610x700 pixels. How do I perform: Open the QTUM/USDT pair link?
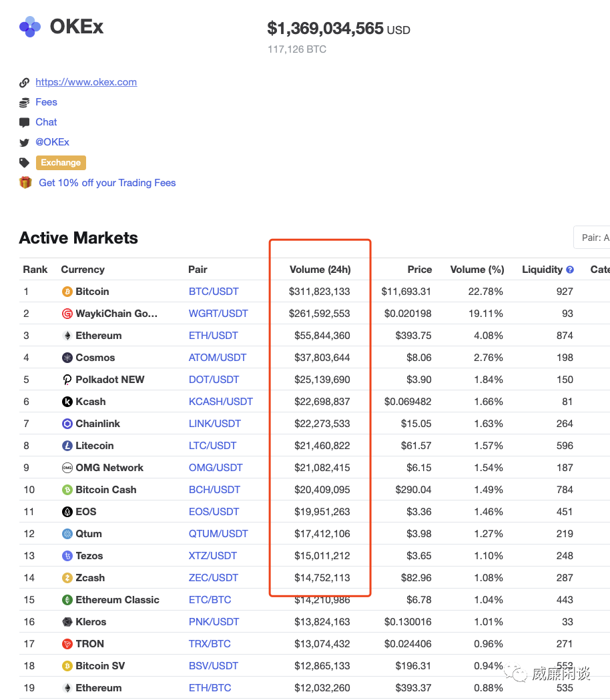tap(218, 534)
